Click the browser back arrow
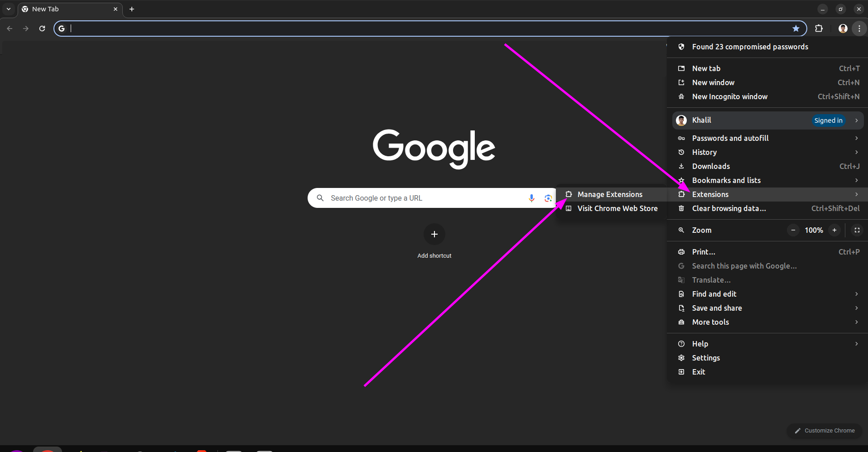 pyautogui.click(x=10, y=29)
